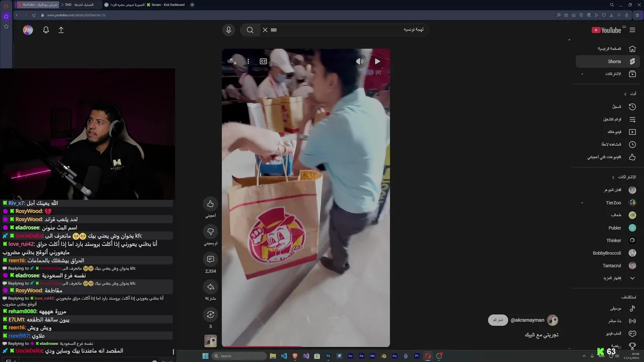Open Visual Studio Code from taskbar
Screen dimensions: 644x362
pos(284,356)
